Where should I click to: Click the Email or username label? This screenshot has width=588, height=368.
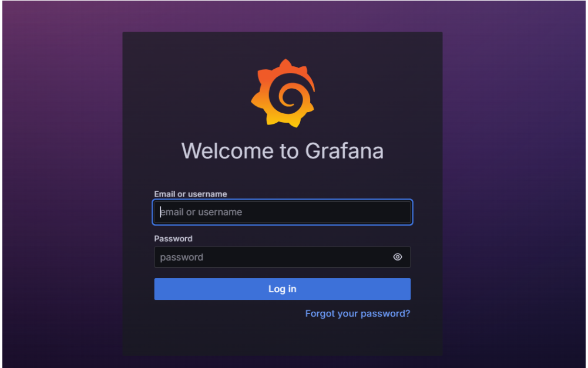pyautogui.click(x=190, y=194)
